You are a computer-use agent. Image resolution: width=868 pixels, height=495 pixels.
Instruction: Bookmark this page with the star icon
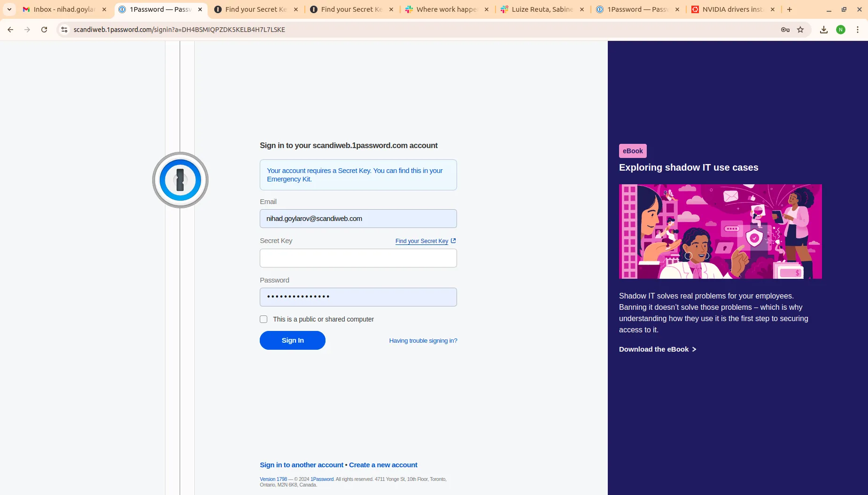pyautogui.click(x=800, y=30)
